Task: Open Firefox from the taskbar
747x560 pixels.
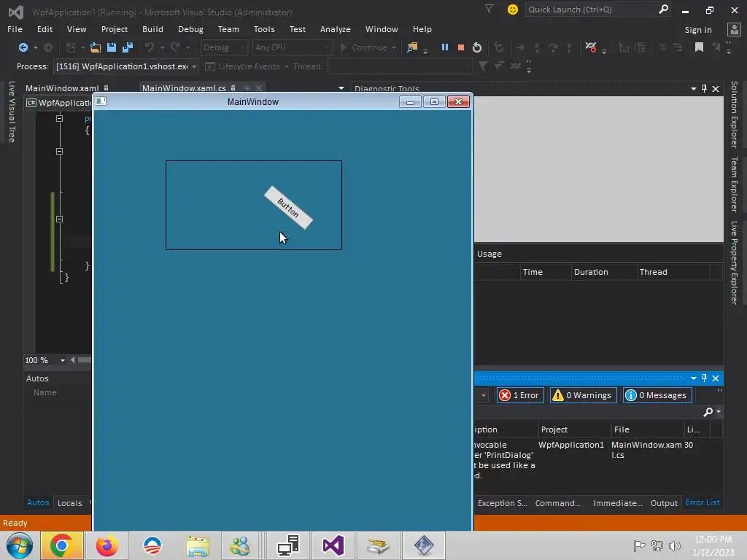Action: [x=107, y=545]
